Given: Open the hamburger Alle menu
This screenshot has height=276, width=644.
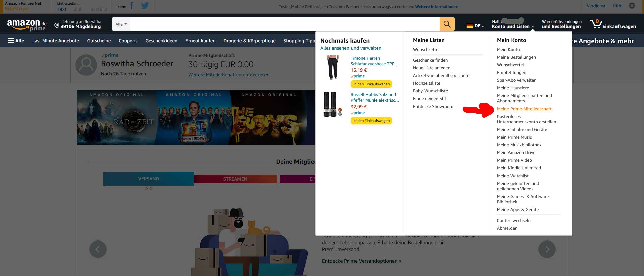Looking at the screenshot, I should click(16, 41).
